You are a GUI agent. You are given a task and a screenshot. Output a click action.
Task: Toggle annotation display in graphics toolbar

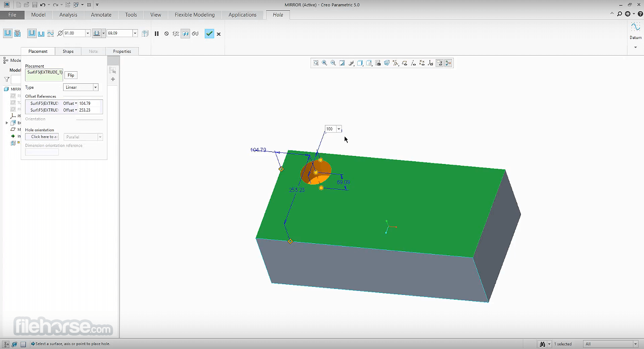439,63
